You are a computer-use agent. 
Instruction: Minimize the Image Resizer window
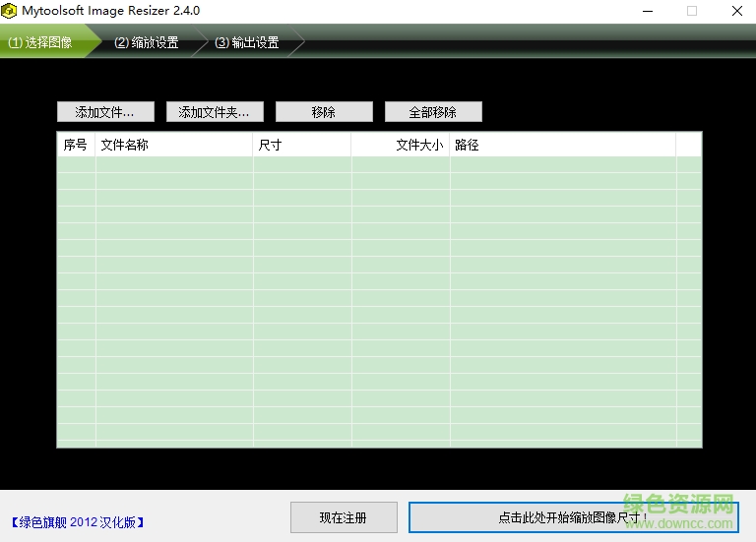[x=647, y=11]
